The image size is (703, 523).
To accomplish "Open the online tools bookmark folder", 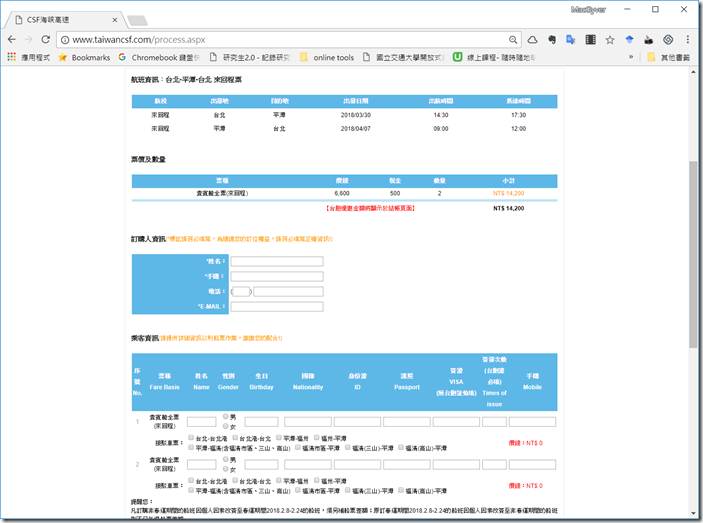I will 327,57.
